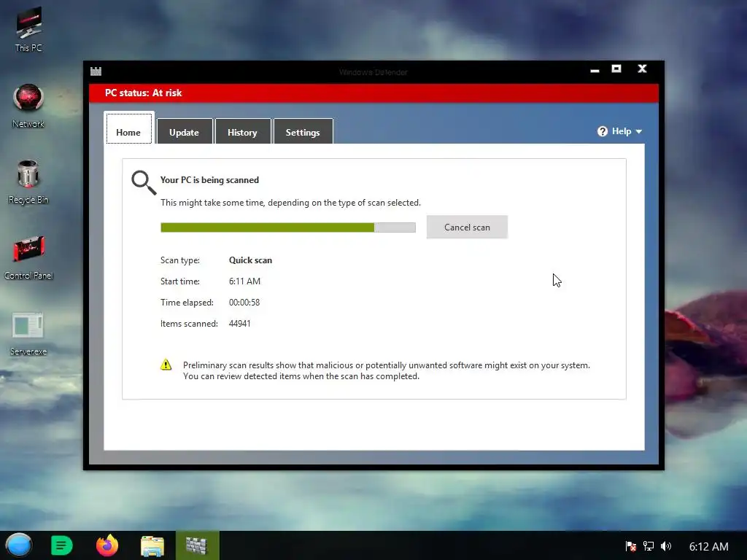This screenshot has height=560, width=747.
Task: Click the magnifying glass scan icon
Action: (144, 183)
